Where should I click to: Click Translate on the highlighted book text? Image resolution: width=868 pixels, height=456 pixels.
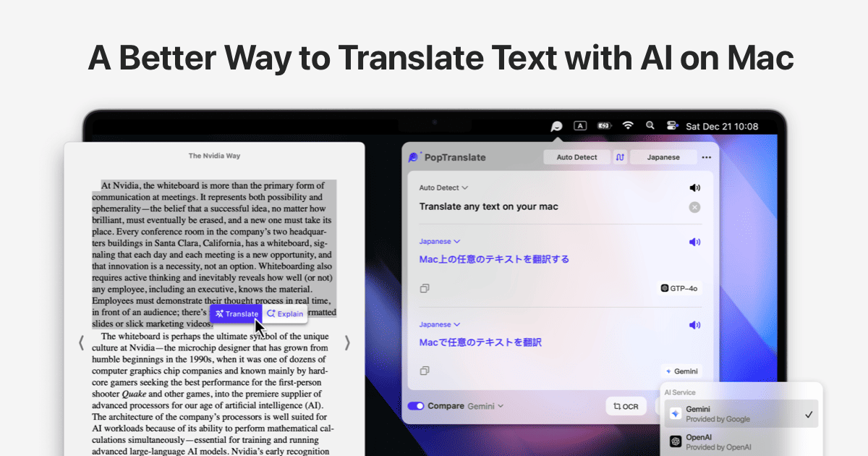(x=236, y=313)
